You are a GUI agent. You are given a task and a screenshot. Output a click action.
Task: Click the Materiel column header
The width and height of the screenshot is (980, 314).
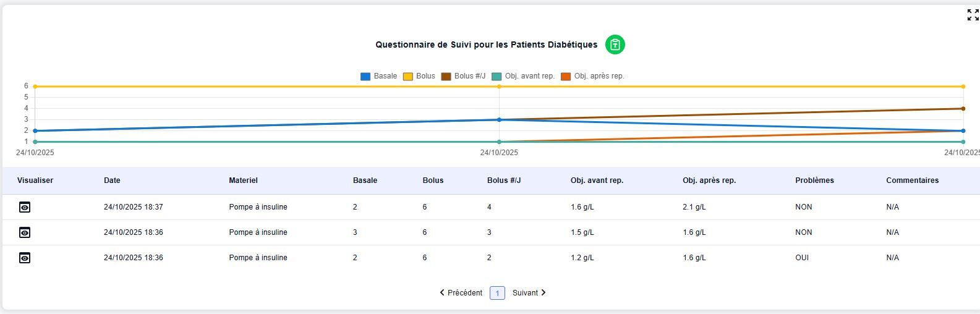pyautogui.click(x=243, y=180)
